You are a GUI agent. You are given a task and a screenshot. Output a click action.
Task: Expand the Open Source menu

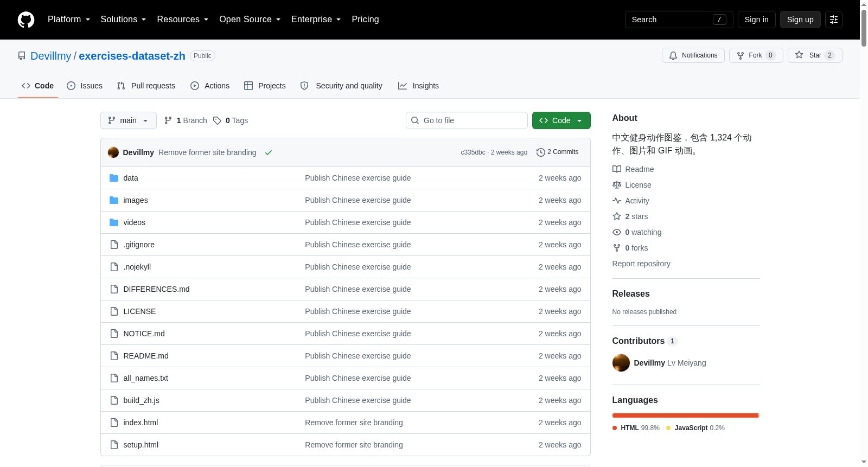coord(250,20)
